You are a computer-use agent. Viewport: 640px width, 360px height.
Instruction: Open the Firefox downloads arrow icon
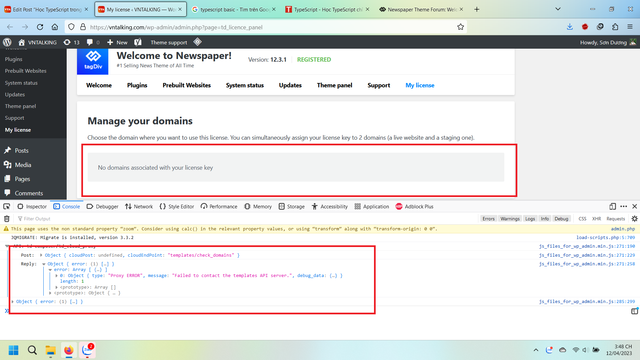[x=570, y=27]
